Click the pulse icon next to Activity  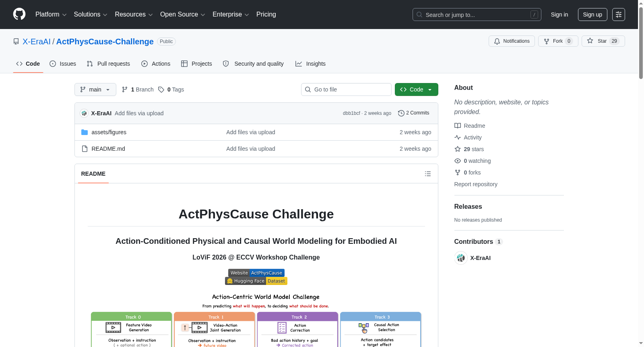point(458,137)
